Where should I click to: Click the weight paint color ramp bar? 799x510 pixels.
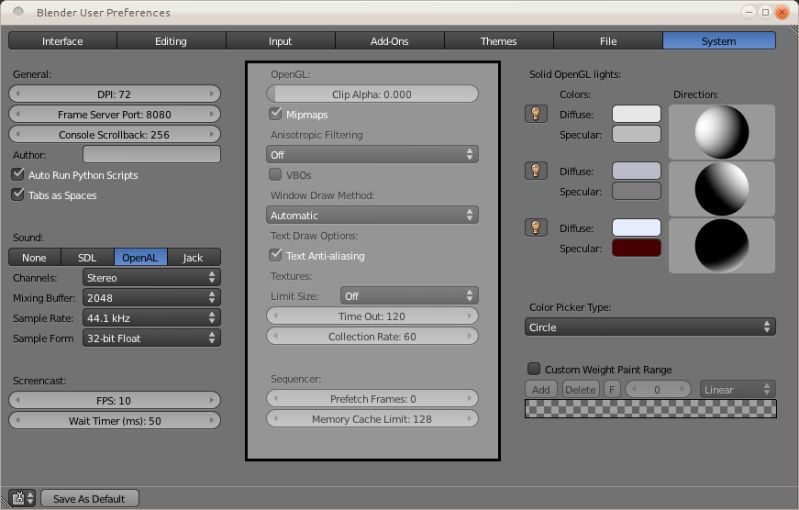pyautogui.click(x=651, y=409)
